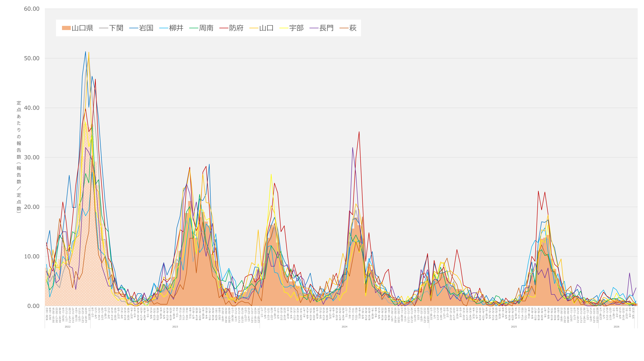
Task: Click the 岩国 legend line marker
Action: pyautogui.click(x=134, y=28)
